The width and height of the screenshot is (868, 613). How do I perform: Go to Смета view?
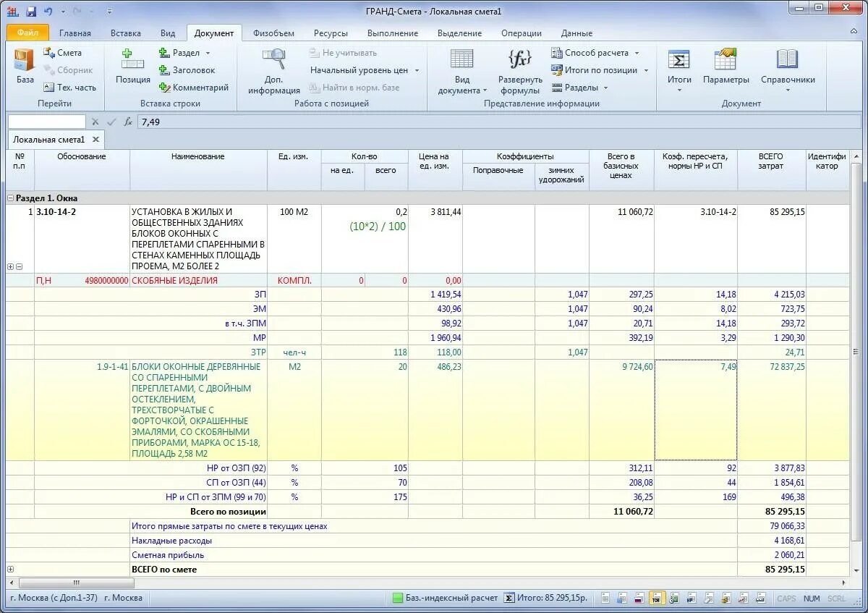(62, 53)
